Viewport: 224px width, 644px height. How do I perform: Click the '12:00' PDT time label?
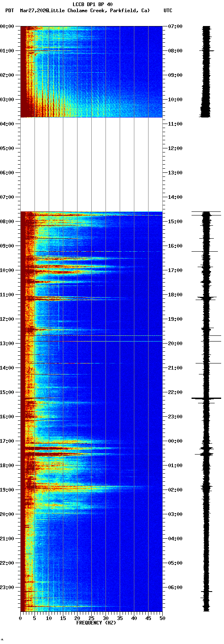point(6,319)
